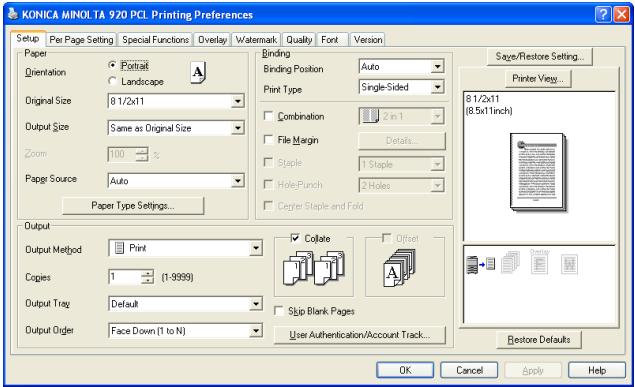This screenshot has width=635, height=387.
Task: Enable the File Margin checkbox
Action: pos(268,140)
